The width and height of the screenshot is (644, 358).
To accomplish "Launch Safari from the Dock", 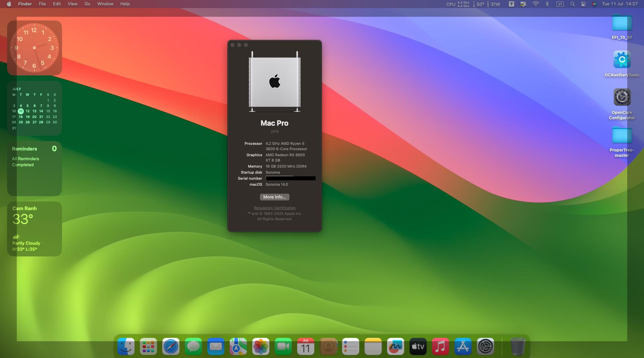I will coord(171,346).
